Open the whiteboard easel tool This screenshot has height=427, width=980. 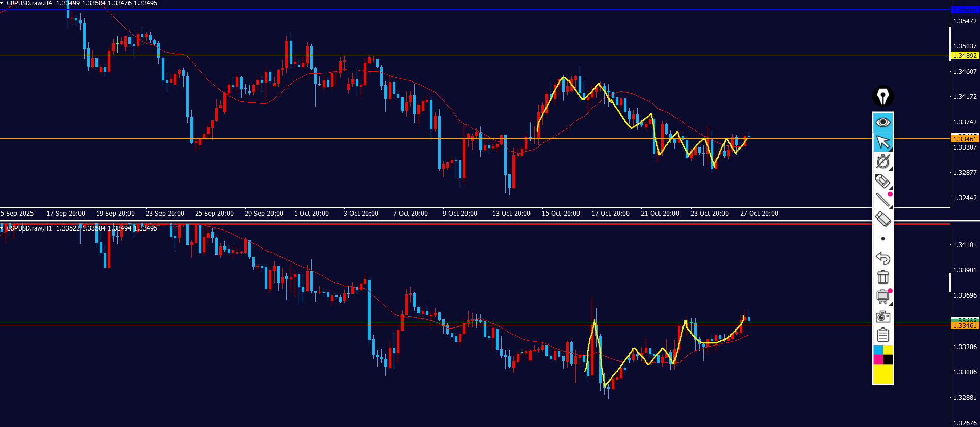coord(882,297)
